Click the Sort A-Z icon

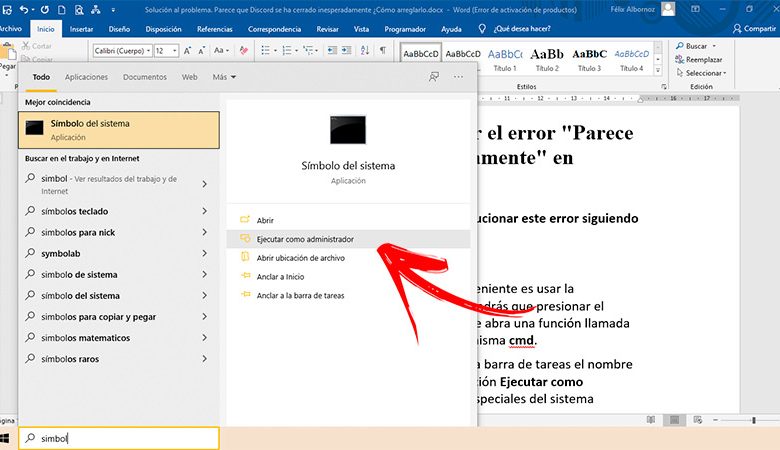click(x=365, y=50)
